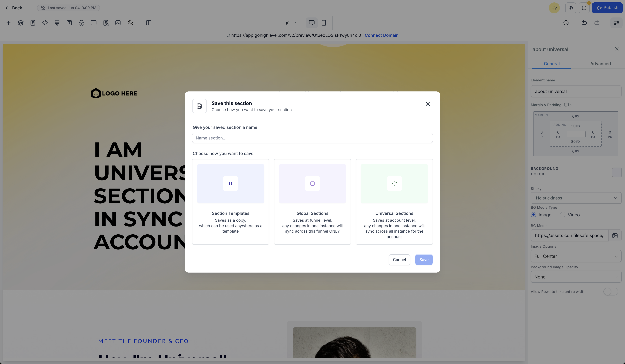The width and height of the screenshot is (625, 364).
Task: Select the Layers panel icon in toolbar
Action: coord(21,23)
